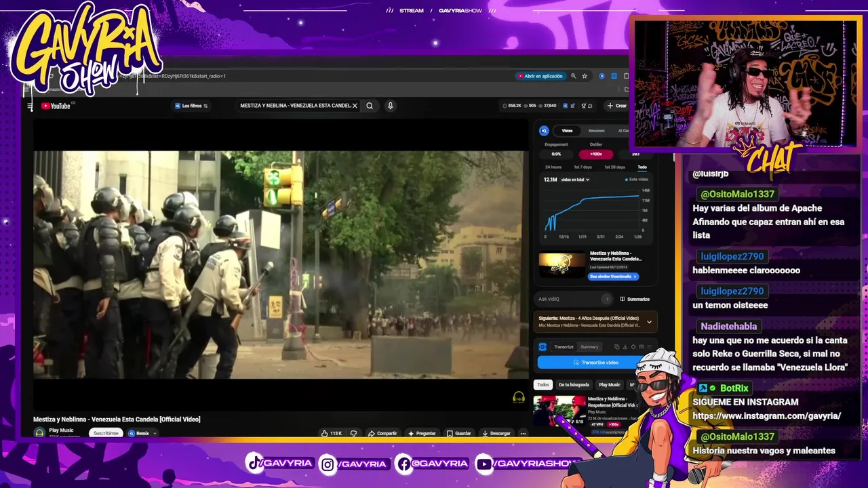This screenshot has width=868, height=488.
Task: Select the Vistas tab in vidIQ
Action: pos(567,131)
